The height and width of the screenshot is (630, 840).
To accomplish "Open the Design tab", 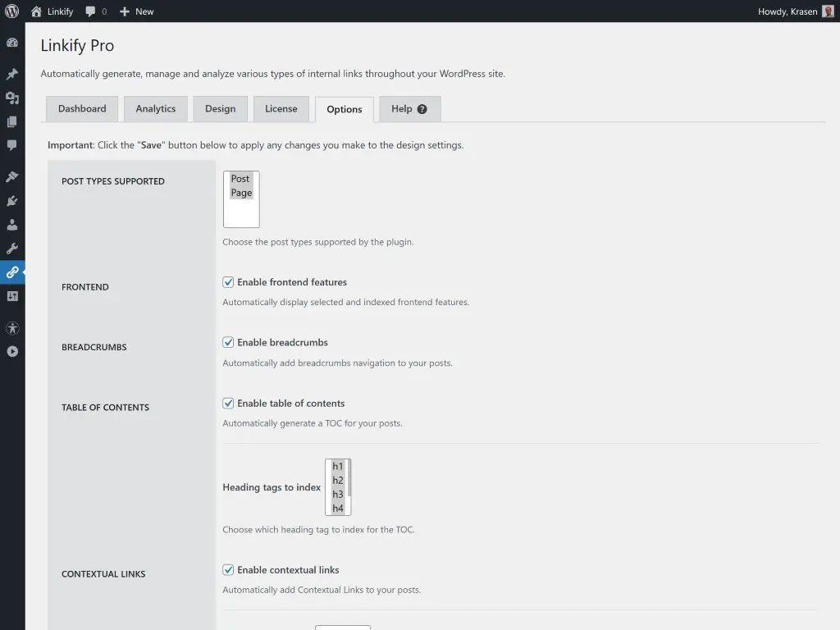I will point(220,108).
